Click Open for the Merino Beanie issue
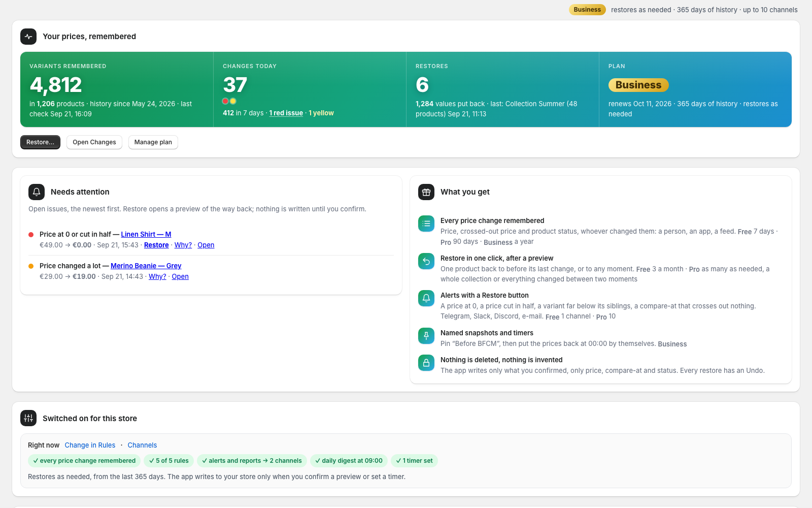This screenshot has height=508, width=812. click(180, 276)
